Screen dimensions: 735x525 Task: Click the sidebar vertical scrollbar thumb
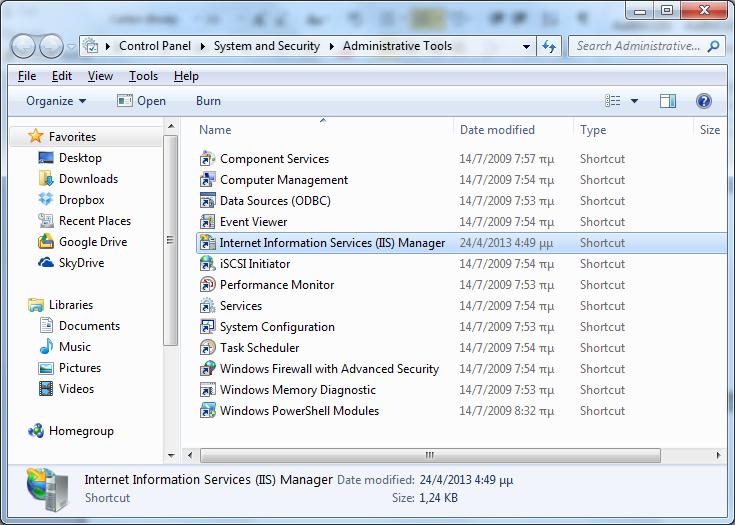pyautogui.click(x=171, y=240)
